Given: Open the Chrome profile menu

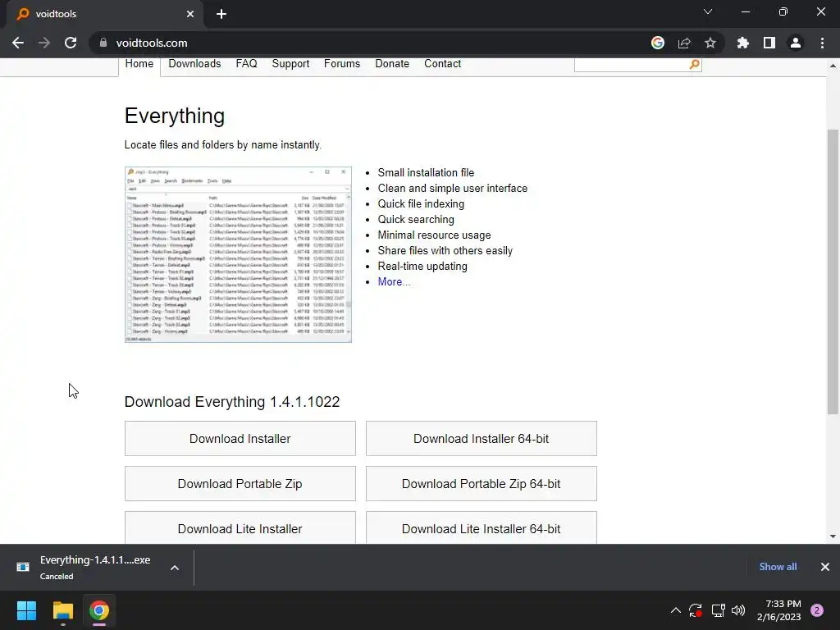Looking at the screenshot, I should 796,43.
